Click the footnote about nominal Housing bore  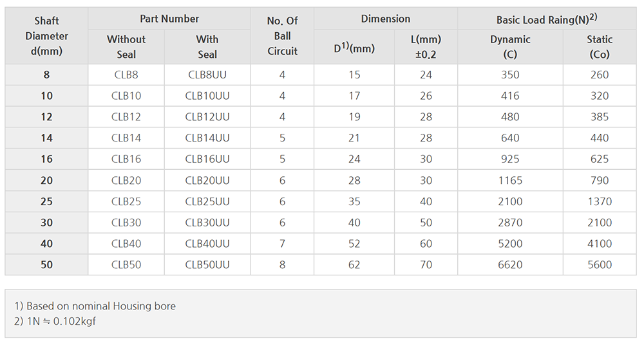click(x=95, y=306)
